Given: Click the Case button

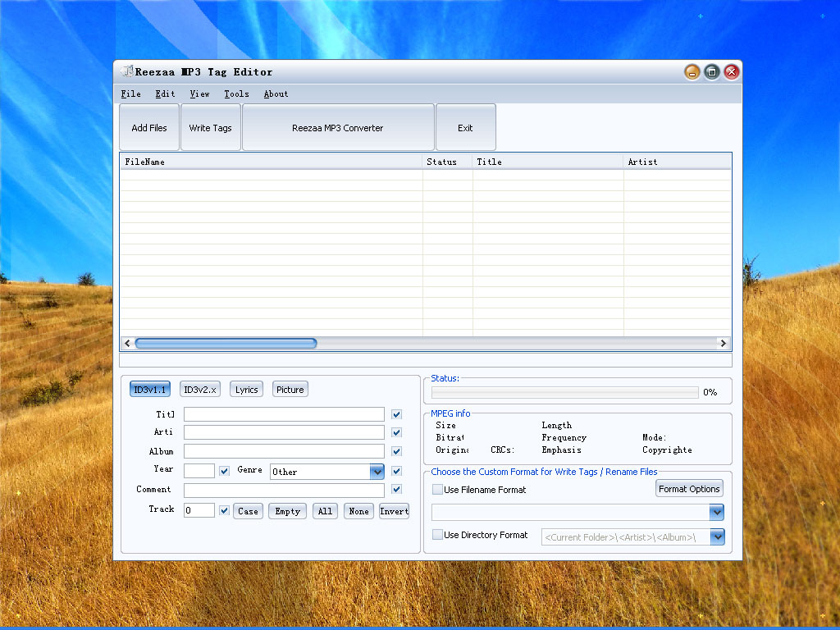Looking at the screenshot, I should pos(248,511).
